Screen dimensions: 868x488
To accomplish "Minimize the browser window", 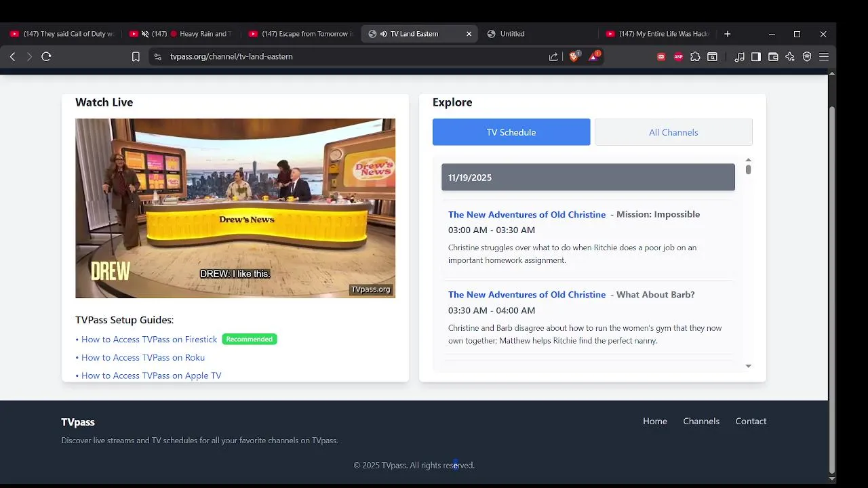I will [772, 34].
